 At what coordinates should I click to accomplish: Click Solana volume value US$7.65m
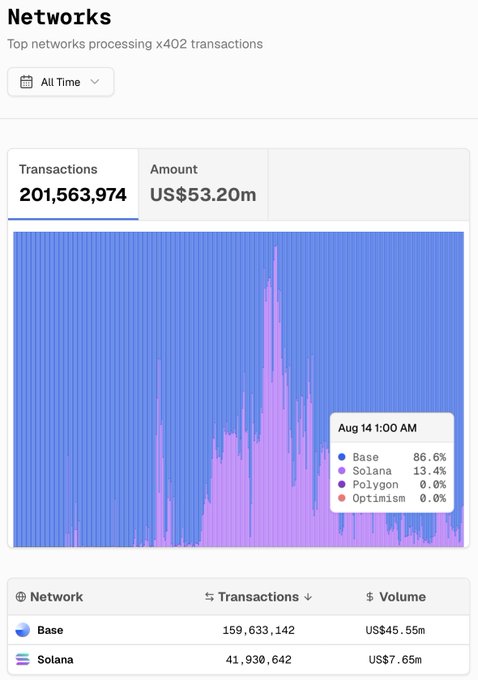(395, 660)
